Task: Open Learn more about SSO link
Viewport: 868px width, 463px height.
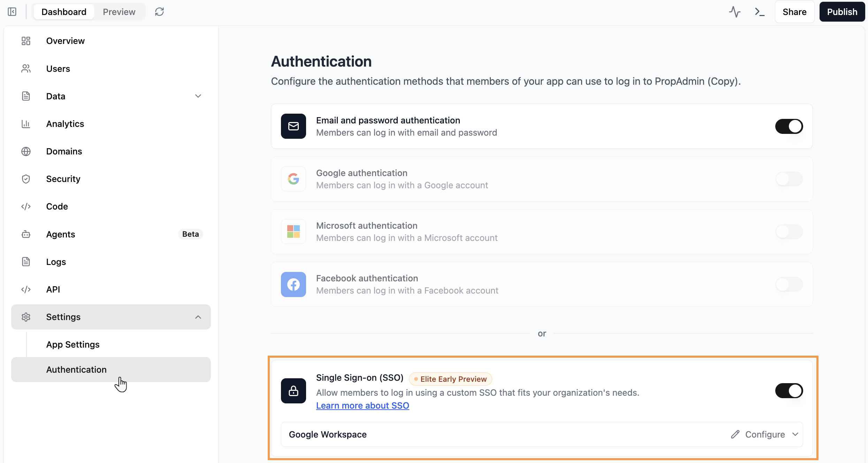Action: click(363, 405)
